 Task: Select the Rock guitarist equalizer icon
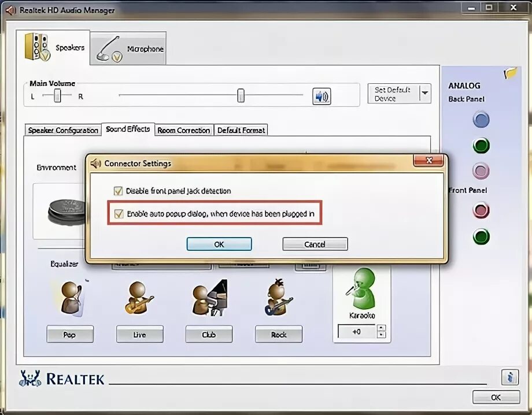(x=278, y=297)
